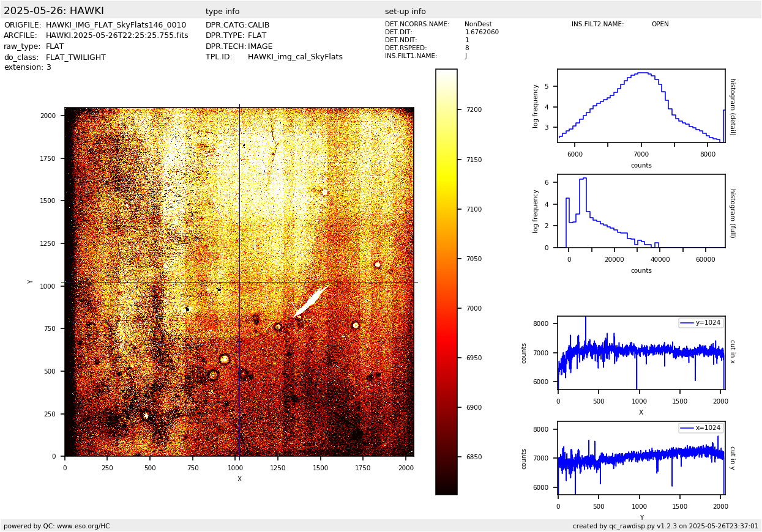
Task: Click the heat-map colorbar scale
Action: [446, 281]
